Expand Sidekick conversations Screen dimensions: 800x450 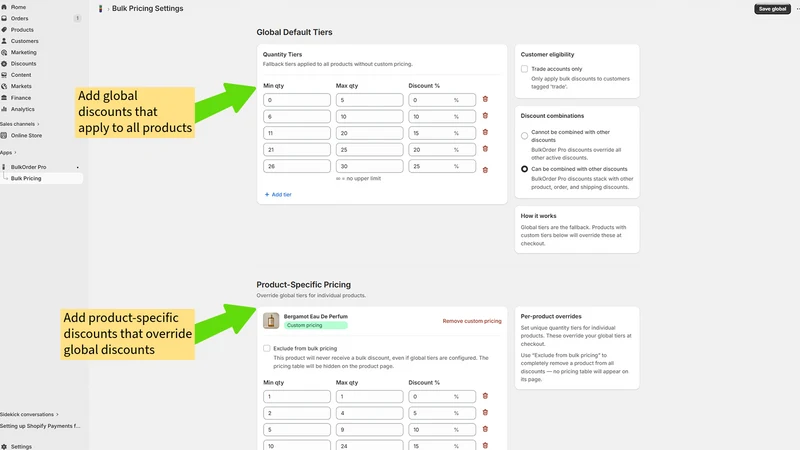pos(29,414)
